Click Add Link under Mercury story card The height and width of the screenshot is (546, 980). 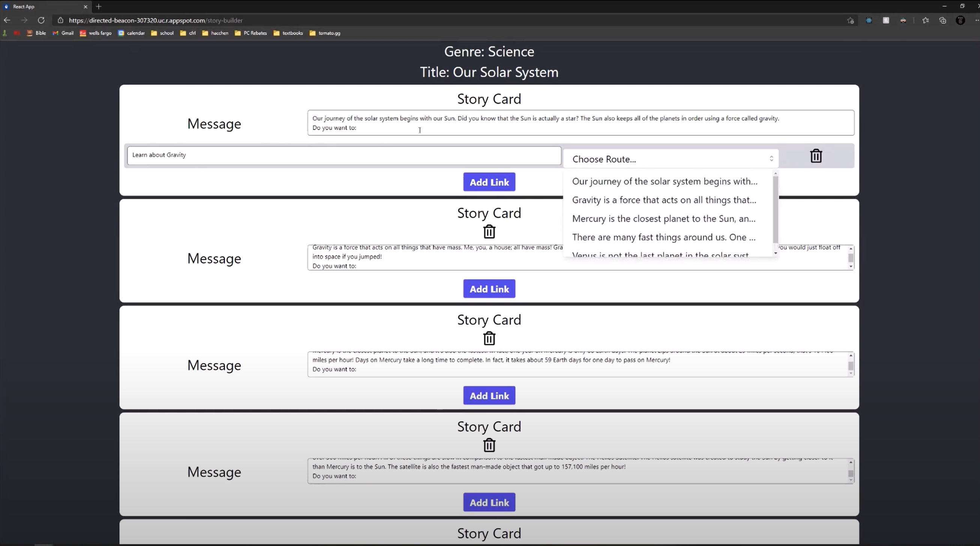pos(489,395)
